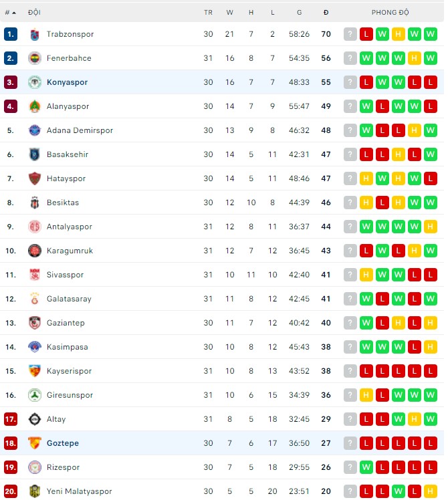
Task: Click the Konyaspor club crest
Action: pos(35,82)
